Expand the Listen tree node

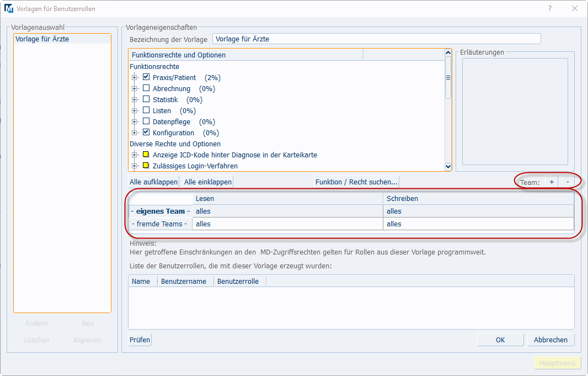click(134, 110)
